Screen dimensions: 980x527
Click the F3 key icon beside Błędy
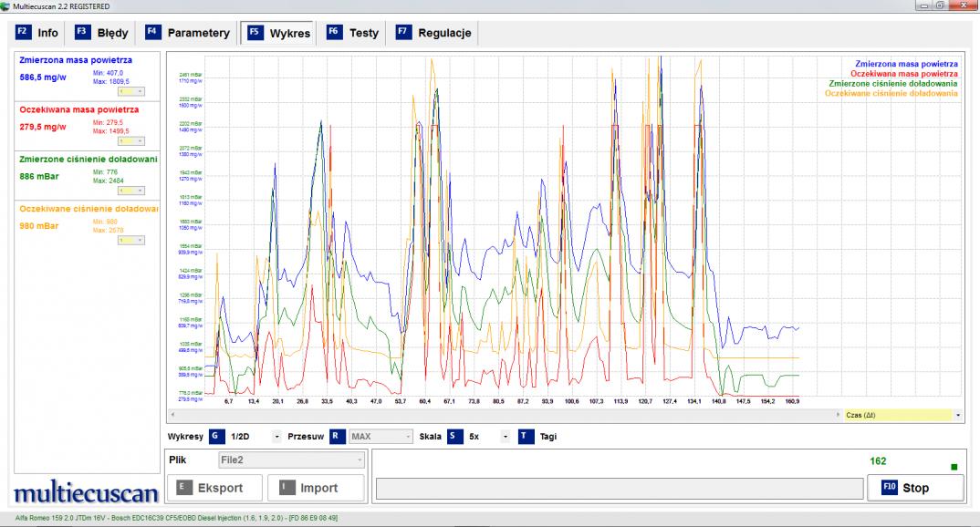pos(82,33)
